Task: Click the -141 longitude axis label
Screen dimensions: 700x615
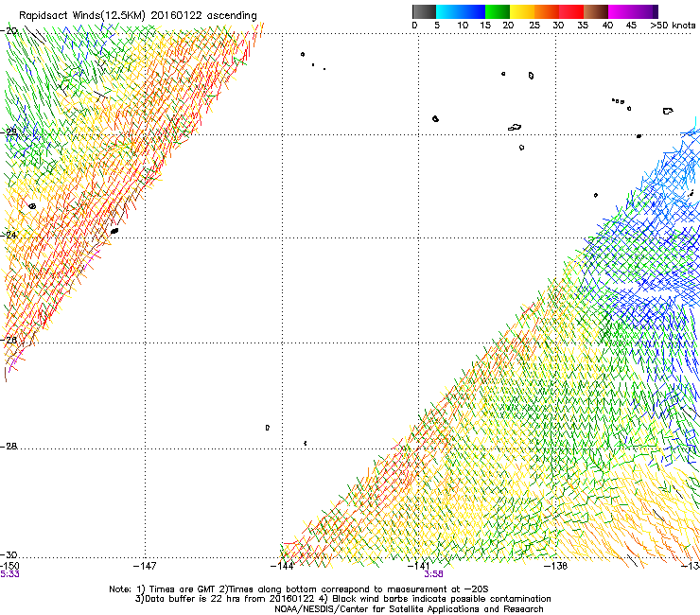Action: tap(418, 566)
